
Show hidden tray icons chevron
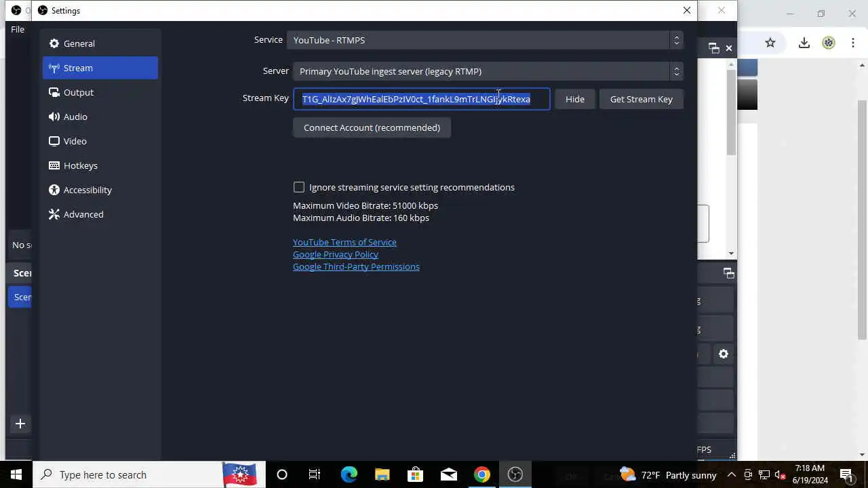coord(731,474)
